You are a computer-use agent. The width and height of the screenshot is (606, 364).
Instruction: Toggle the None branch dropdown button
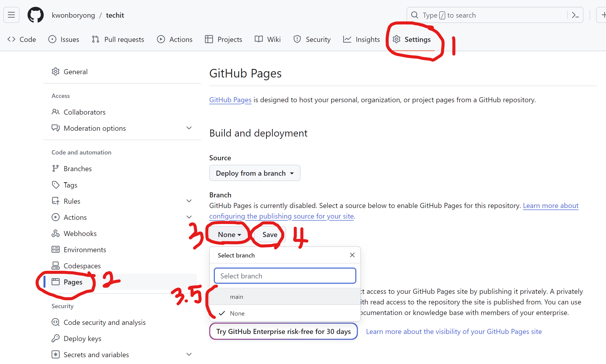(x=229, y=235)
